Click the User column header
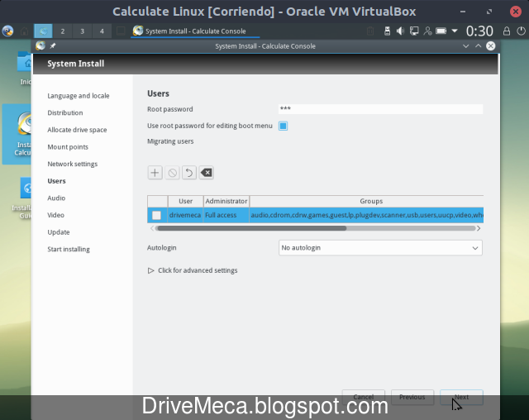Viewport: 529px width, 420px height. tap(185, 201)
